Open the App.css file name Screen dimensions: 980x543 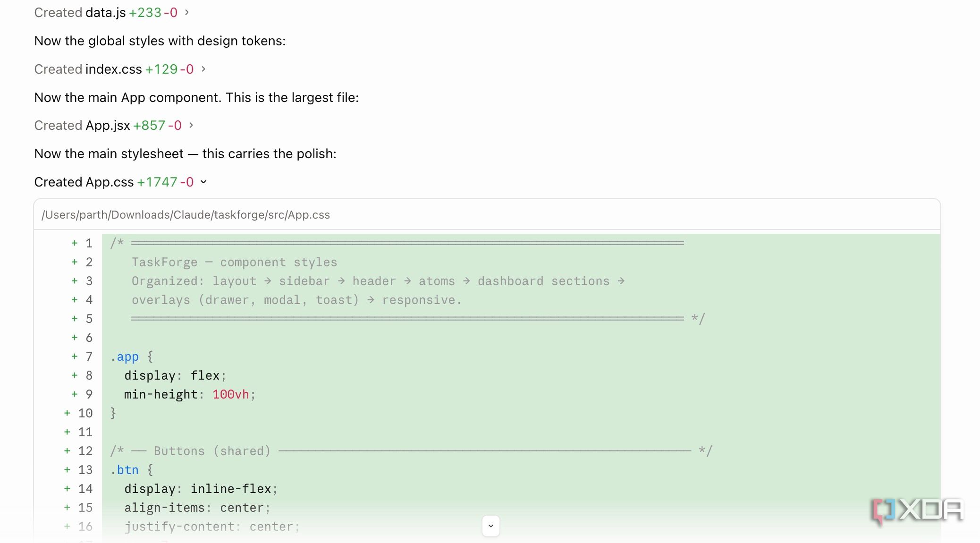[110, 182]
